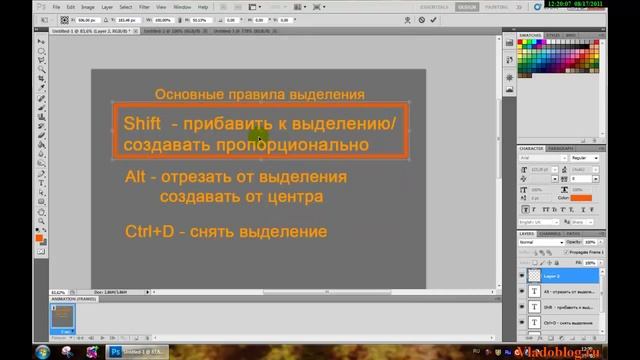Toggle the Propagate Frame 1 checkbox
Screen dimensions: 640x360
click(x=567, y=252)
